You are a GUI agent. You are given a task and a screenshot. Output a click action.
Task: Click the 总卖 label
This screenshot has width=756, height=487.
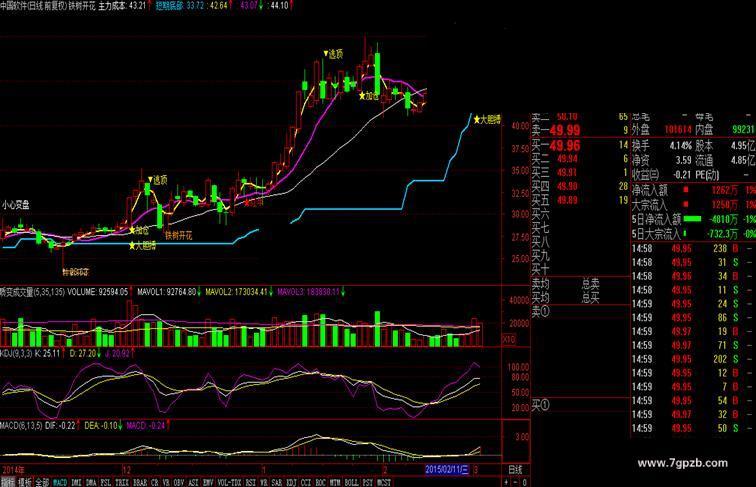591,284
